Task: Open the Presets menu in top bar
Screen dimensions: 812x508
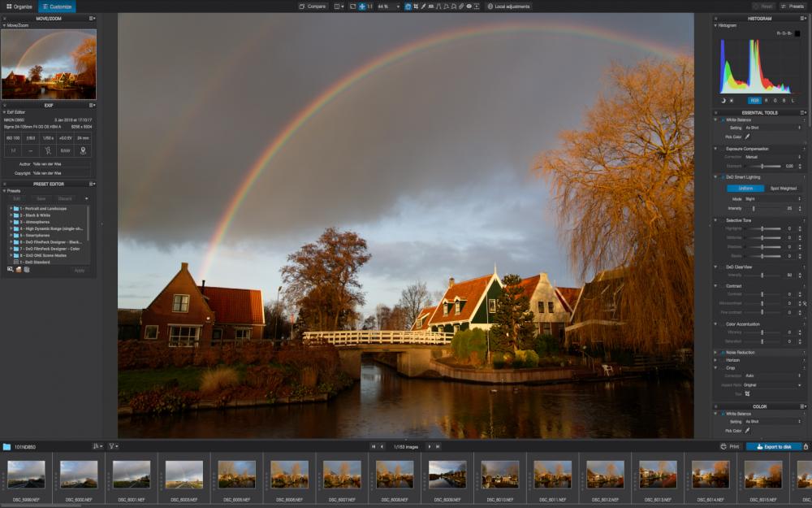Action: tap(793, 7)
